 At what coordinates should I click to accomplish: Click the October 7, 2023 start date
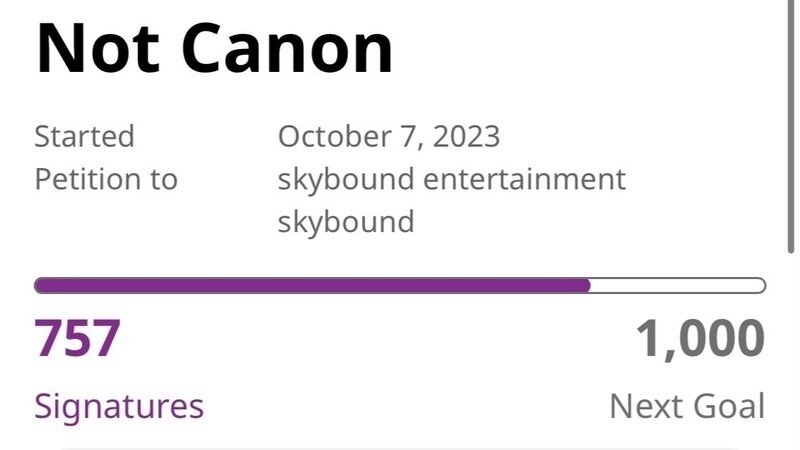click(388, 136)
